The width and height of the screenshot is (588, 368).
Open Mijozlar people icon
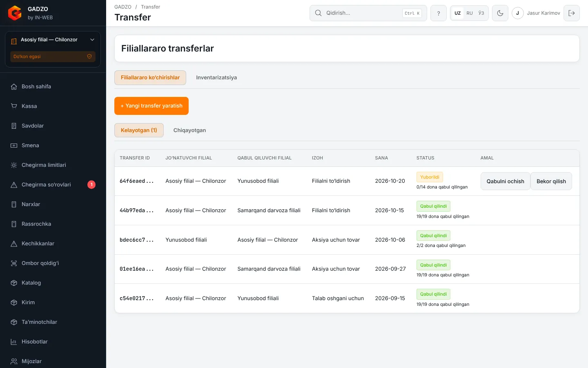click(x=14, y=361)
